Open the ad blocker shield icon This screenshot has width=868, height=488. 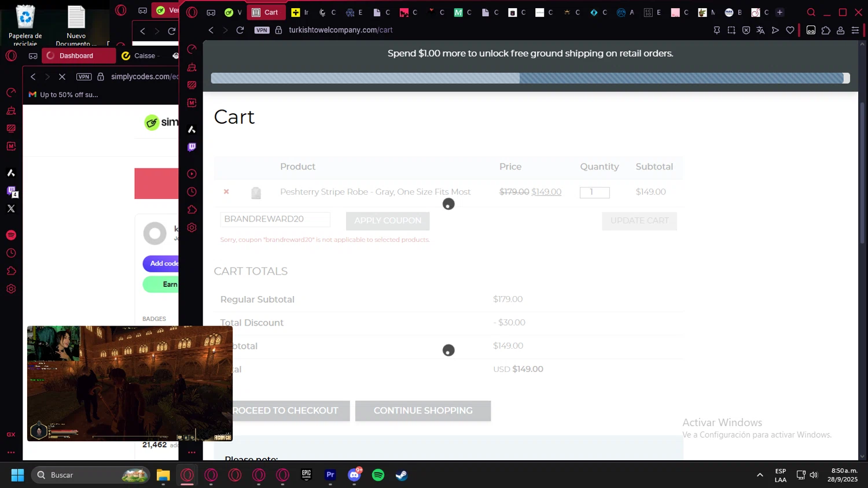(x=746, y=30)
